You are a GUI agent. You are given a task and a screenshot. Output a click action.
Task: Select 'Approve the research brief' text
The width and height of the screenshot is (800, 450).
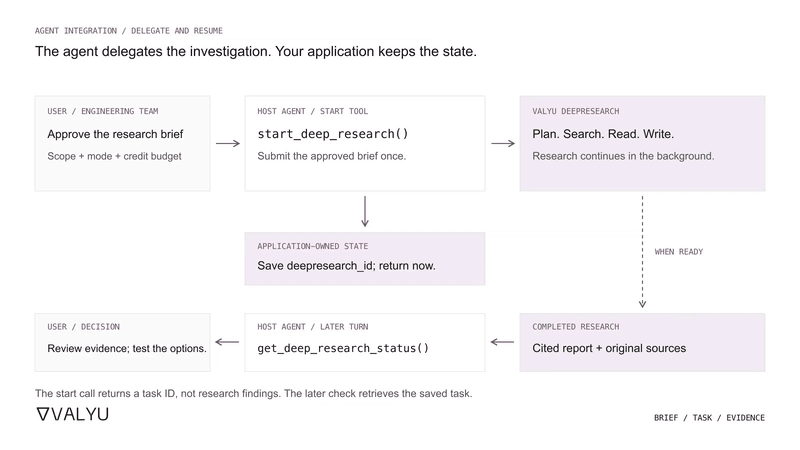coord(115,134)
